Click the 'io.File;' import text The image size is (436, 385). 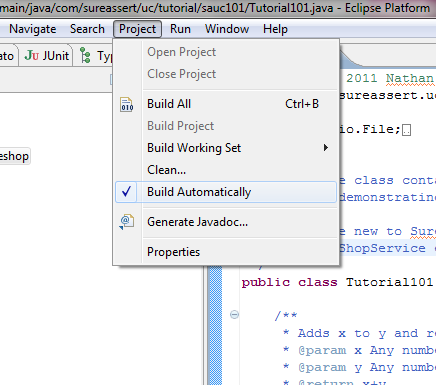tap(370, 129)
